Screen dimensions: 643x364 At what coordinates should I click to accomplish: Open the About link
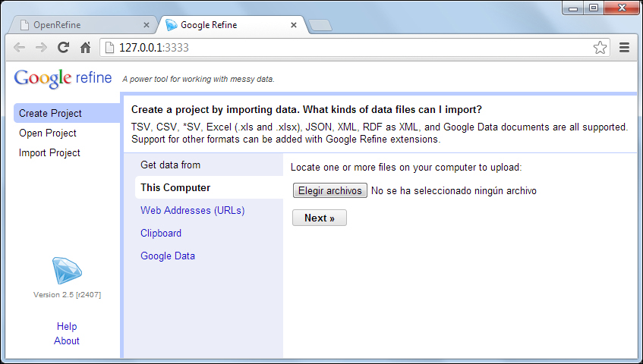(x=67, y=340)
